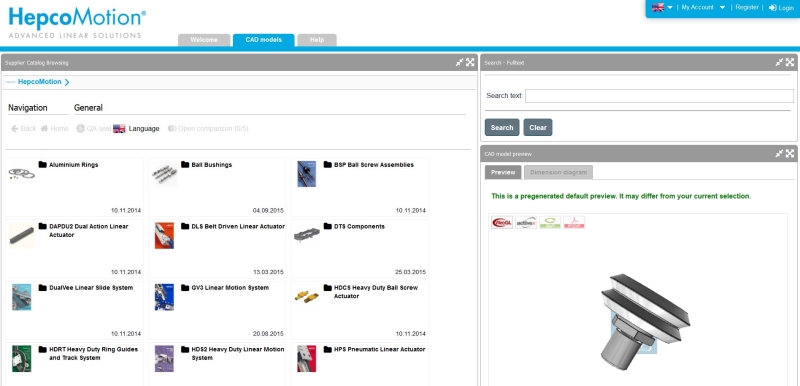Open HPS Pneumatic Linear Actuator folder

coord(379,349)
